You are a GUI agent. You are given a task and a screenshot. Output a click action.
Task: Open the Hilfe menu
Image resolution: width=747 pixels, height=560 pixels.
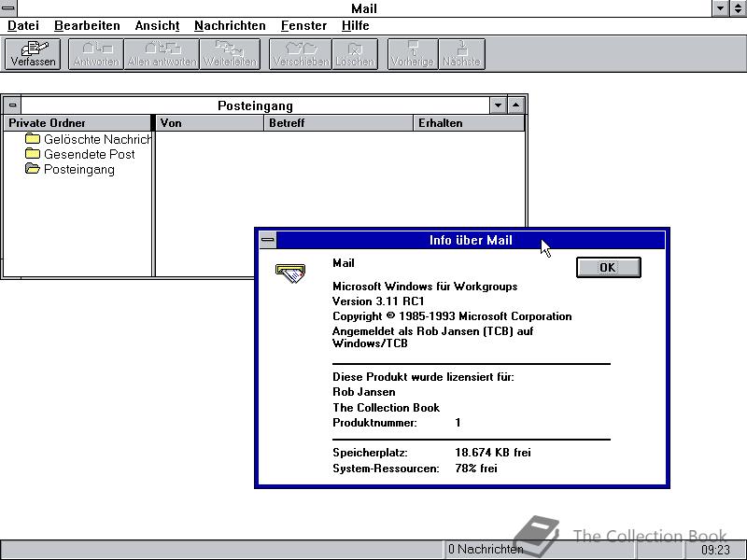point(356,26)
